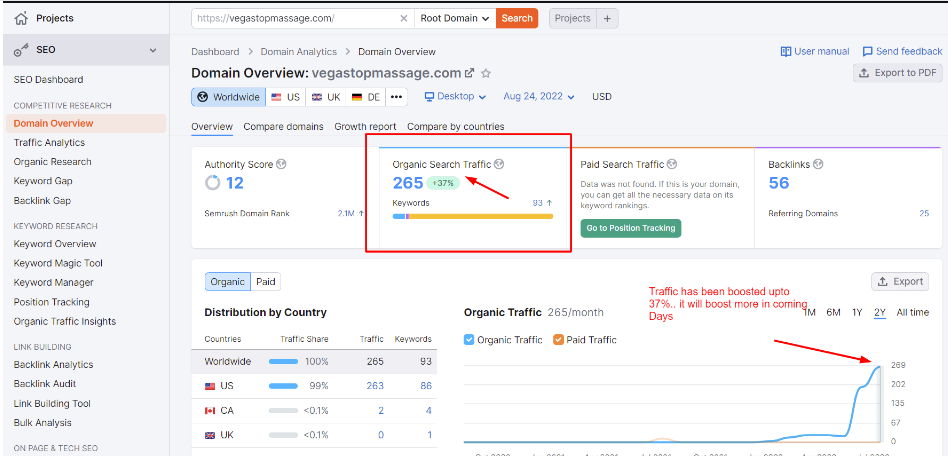The width and height of the screenshot is (948, 456).
Task: Set chart range to All time
Action: coord(912,313)
